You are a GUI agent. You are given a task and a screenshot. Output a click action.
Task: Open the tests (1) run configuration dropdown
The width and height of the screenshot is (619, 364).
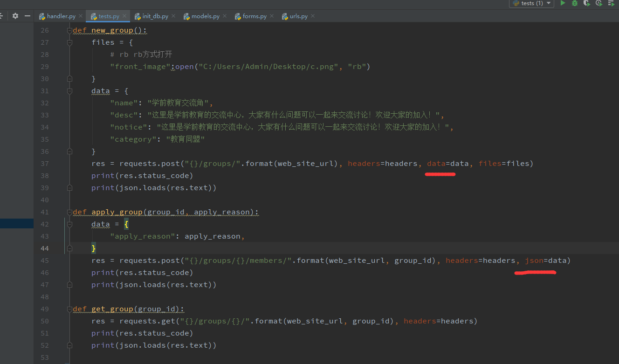tap(532, 3)
